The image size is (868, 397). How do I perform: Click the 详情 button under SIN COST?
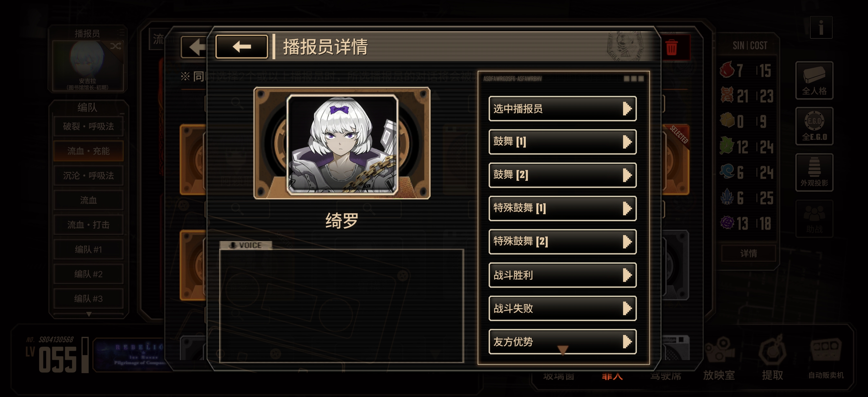(748, 253)
